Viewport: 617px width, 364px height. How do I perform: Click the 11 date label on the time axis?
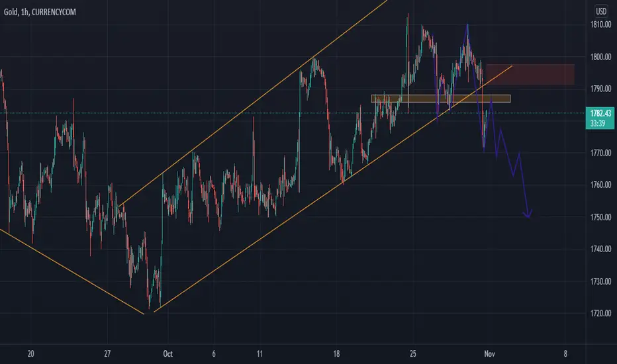(260, 354)
